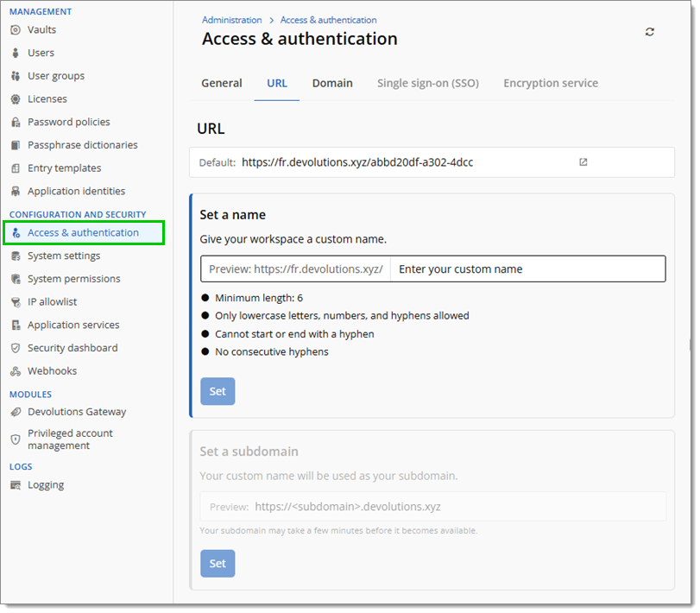Viewport: 700px width, 613px height.
Task: Open Privileged account management in sidebar
Action: (70, 439)
